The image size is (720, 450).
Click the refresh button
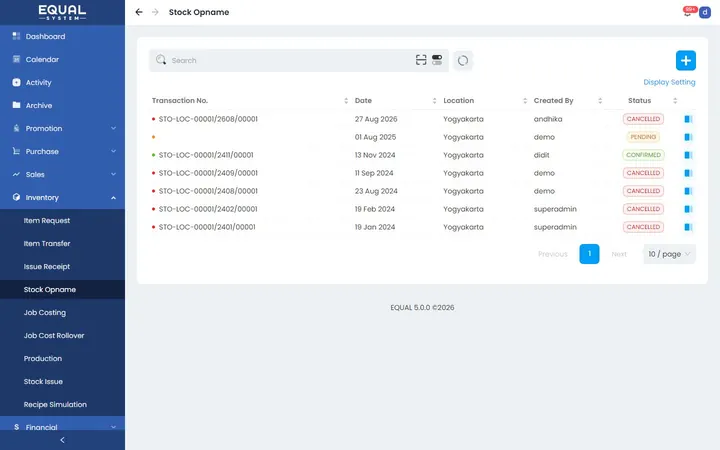463,60
